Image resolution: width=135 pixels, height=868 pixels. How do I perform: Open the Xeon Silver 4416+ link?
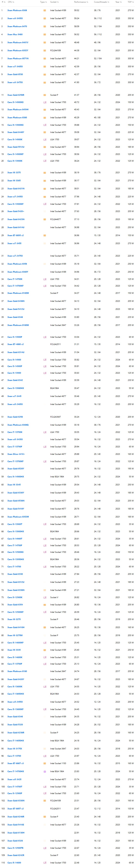[16, 454]
